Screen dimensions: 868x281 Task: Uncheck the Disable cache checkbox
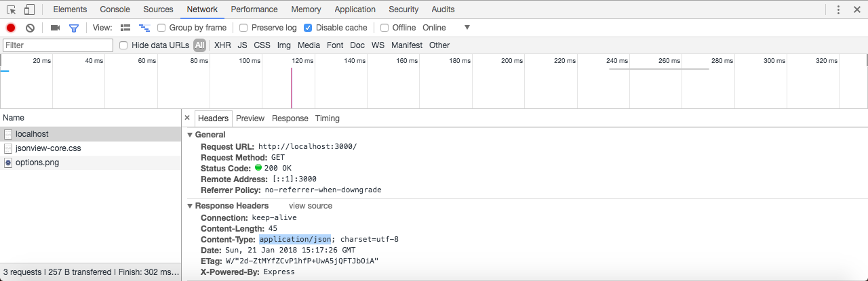coord(308,28)
